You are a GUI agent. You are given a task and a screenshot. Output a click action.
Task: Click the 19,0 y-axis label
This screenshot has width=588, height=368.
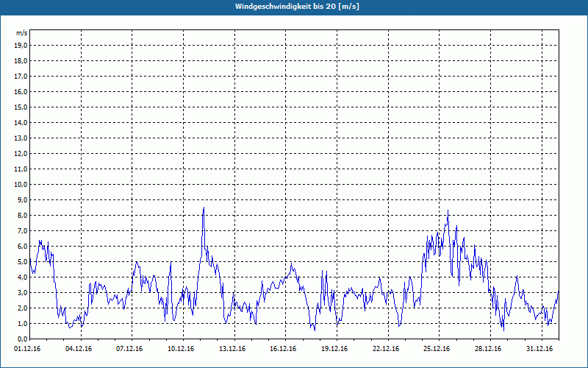[21, 46]
